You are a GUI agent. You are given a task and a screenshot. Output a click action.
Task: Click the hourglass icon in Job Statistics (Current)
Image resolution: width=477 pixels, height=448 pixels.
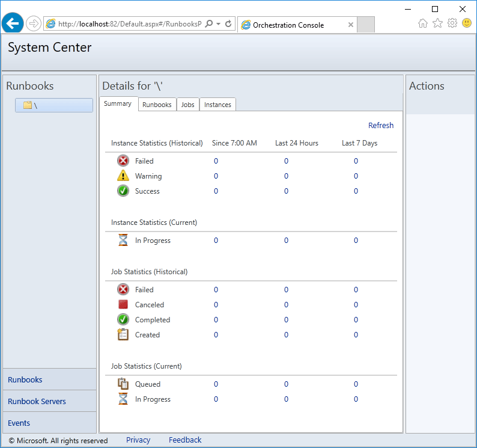point(123,399)
